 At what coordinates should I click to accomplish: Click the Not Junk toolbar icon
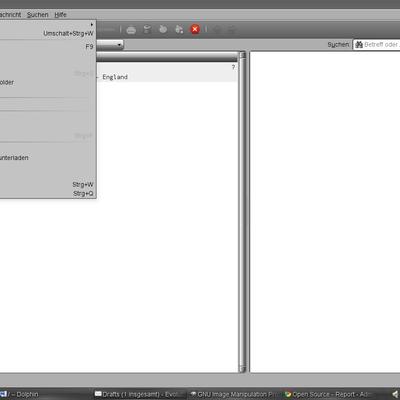(x=179, y=29)
